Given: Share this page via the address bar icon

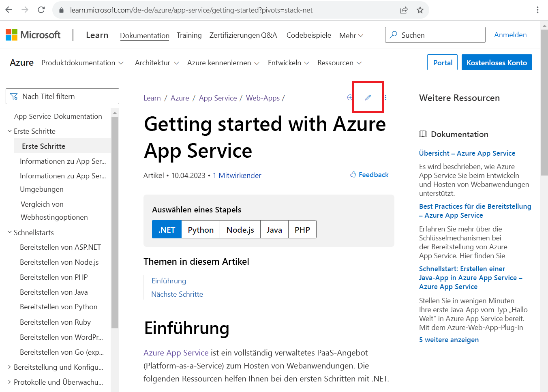Looking at the screenshot, I should 404,10.
